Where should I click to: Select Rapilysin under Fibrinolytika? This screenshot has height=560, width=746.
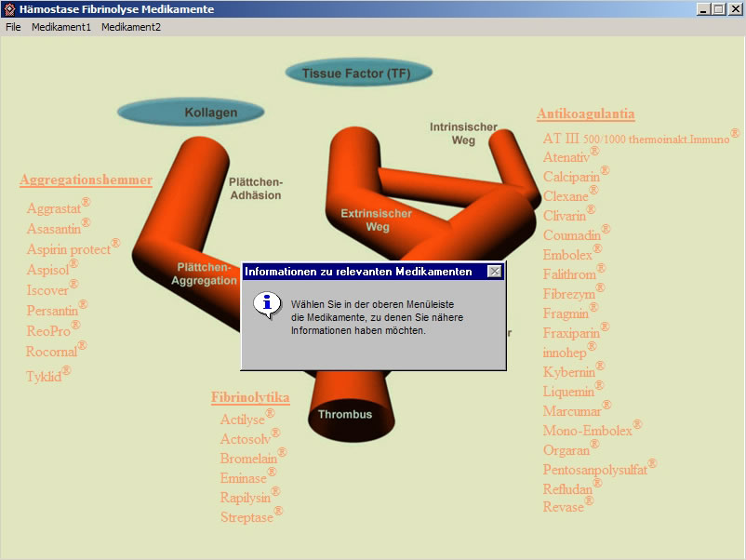[250, 496]
